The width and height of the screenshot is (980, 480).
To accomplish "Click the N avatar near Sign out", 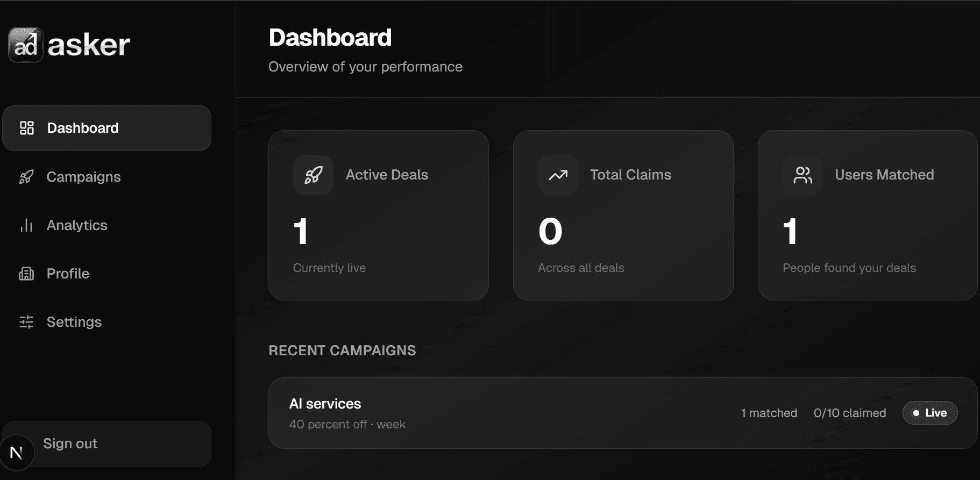I will point(18,452).
